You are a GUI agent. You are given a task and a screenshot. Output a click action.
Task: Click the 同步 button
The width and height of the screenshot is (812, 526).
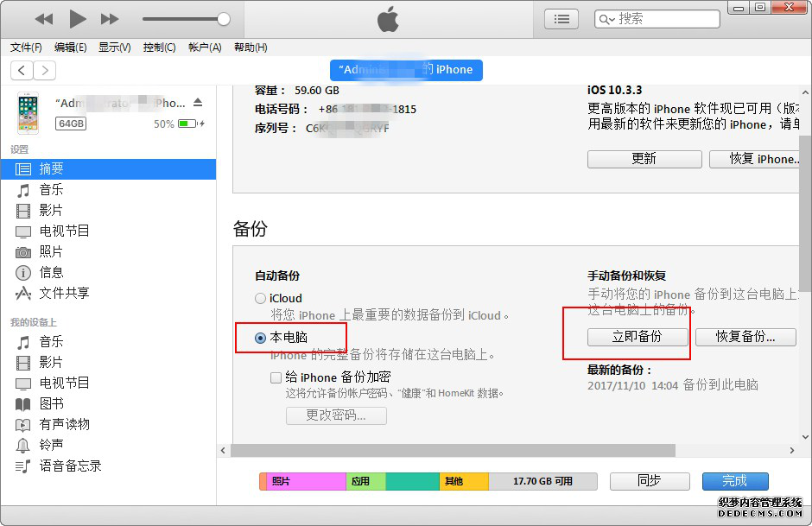point(650,481)
